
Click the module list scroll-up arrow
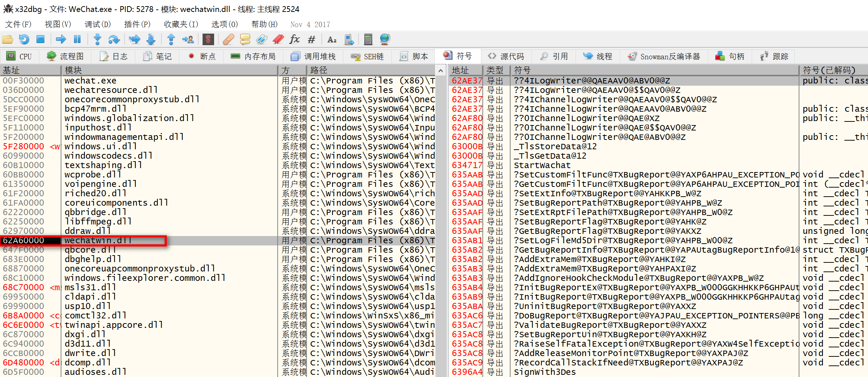tap(440, 70)
